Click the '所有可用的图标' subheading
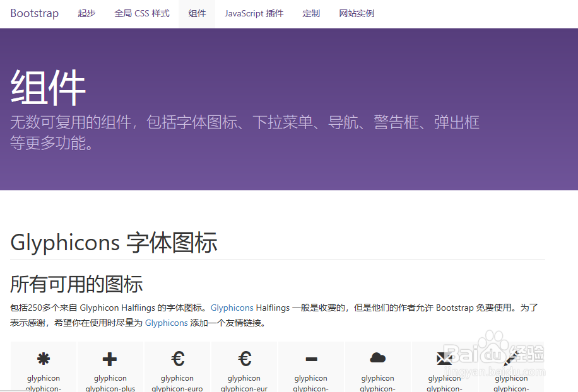This screenshot has height=392, width=578. pos(76,284)
